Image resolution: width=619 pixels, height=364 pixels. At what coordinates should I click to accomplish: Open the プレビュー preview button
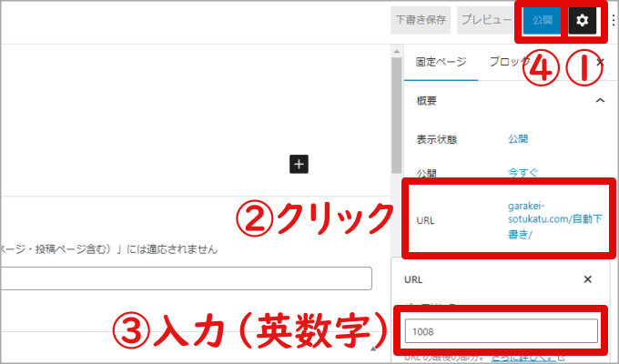486,20
